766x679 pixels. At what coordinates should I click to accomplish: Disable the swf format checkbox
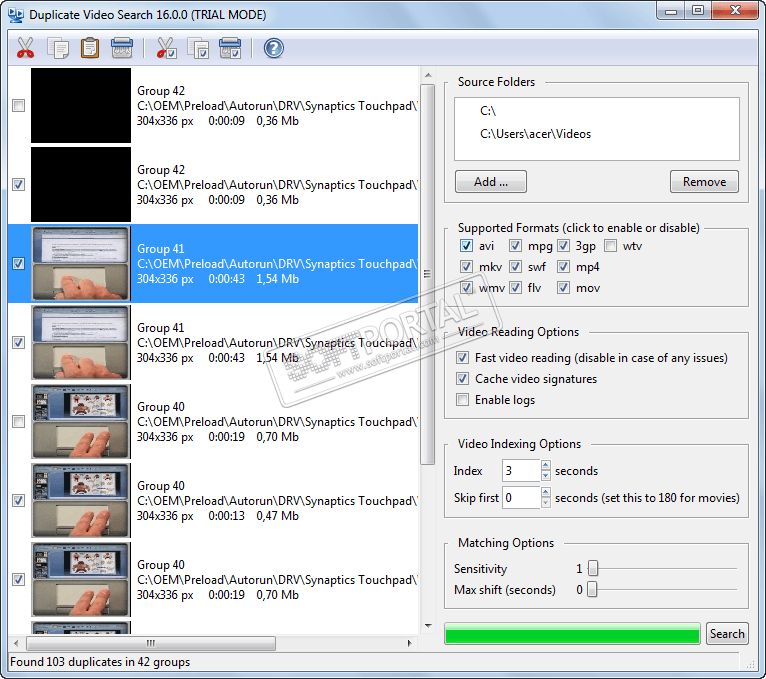(x=515, y=267)
